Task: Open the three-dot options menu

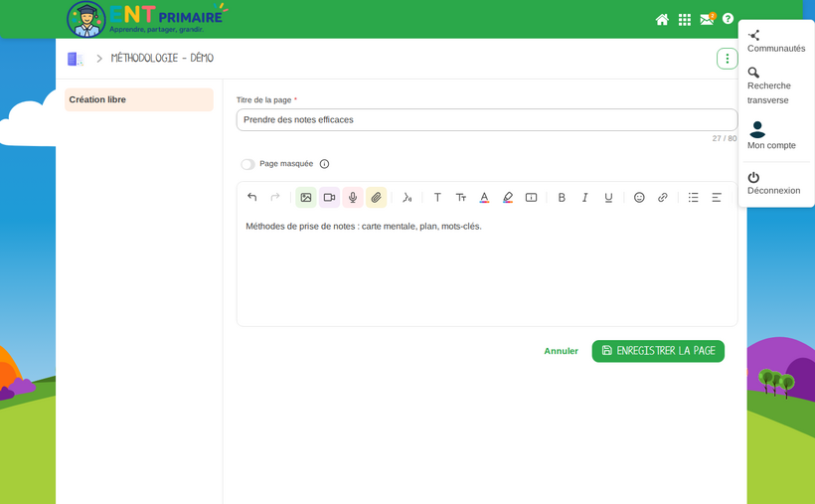Action: tap(728, 59)
